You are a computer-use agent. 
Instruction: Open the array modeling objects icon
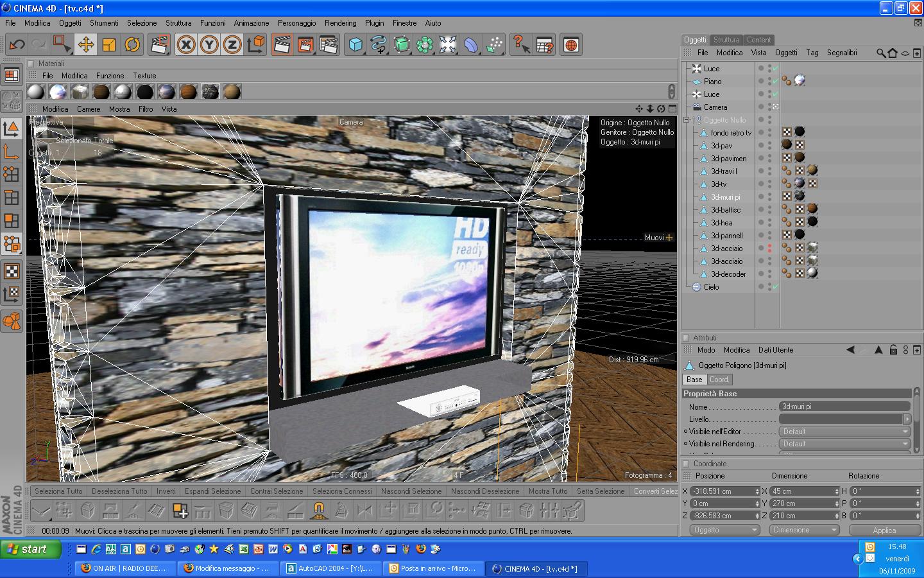425,45
